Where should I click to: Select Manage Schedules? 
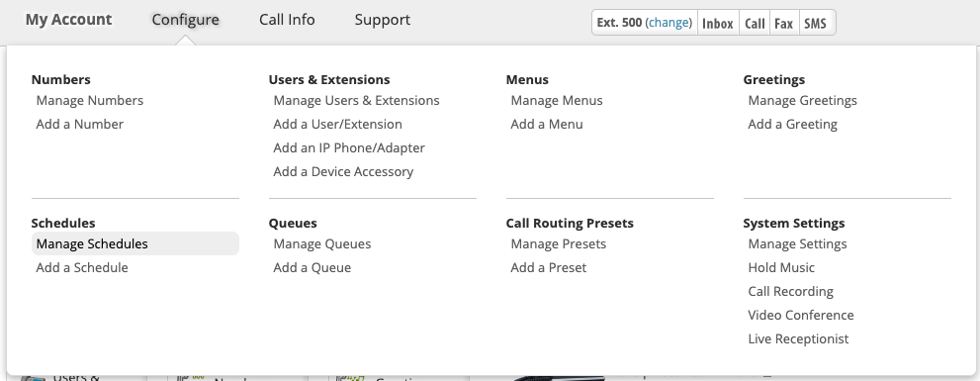(135, 244)
